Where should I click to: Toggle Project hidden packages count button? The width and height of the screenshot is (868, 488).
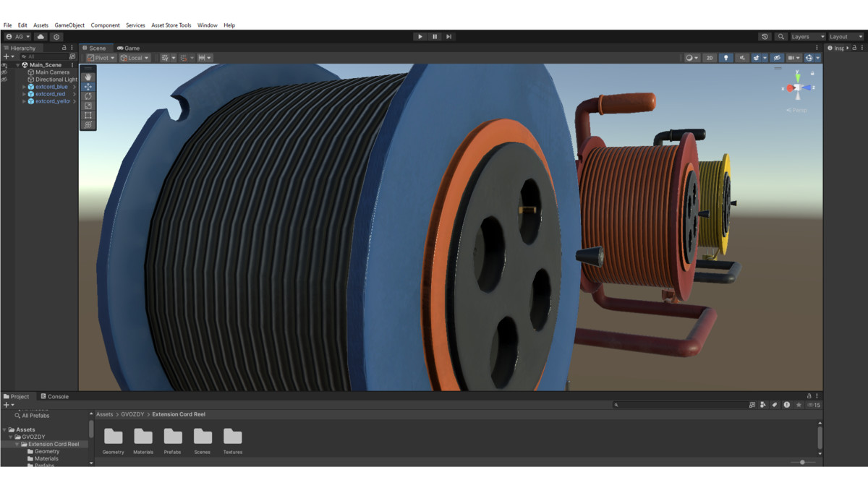(814, 405)
